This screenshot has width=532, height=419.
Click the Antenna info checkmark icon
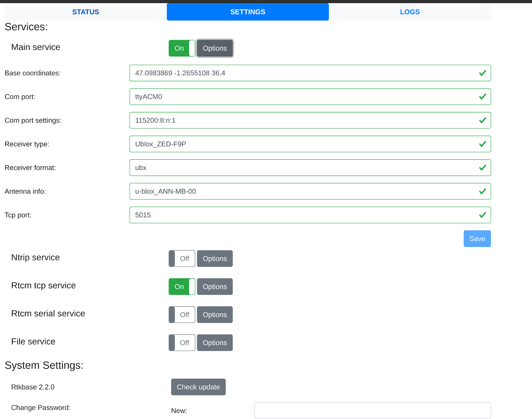pyautogui.click(x=482, y=191)
